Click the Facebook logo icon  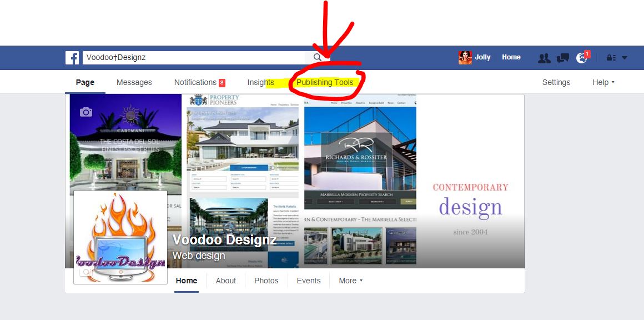[x=72, y=58]
